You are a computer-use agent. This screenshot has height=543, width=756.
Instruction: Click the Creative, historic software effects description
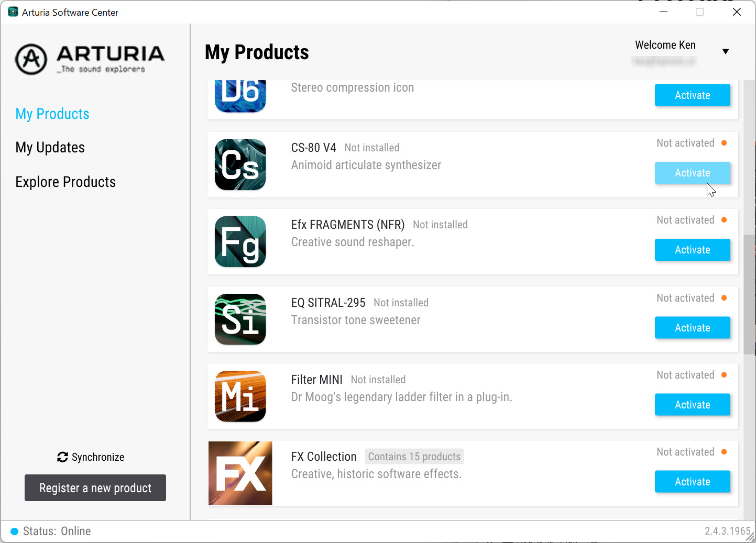[x=376, y=474]
